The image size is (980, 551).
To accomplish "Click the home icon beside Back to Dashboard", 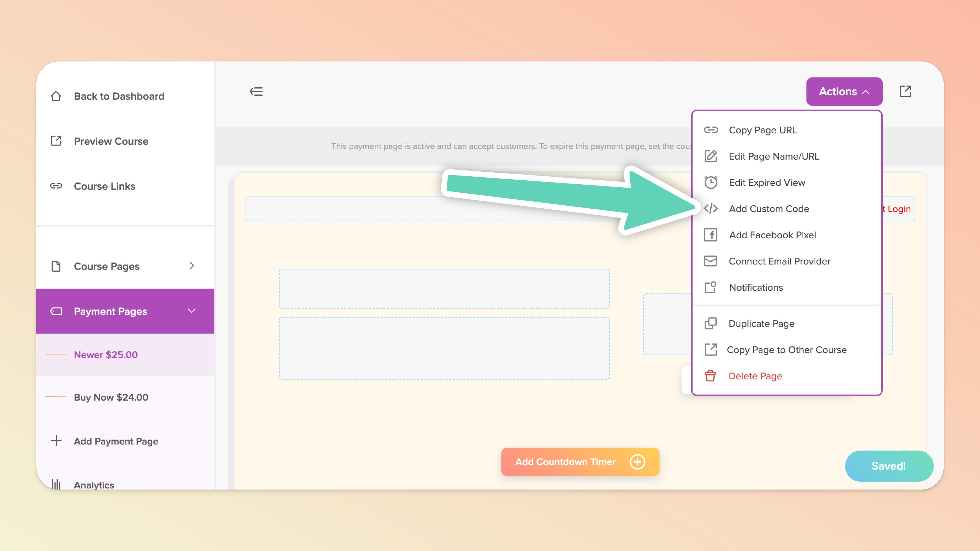I will (56, 96).
